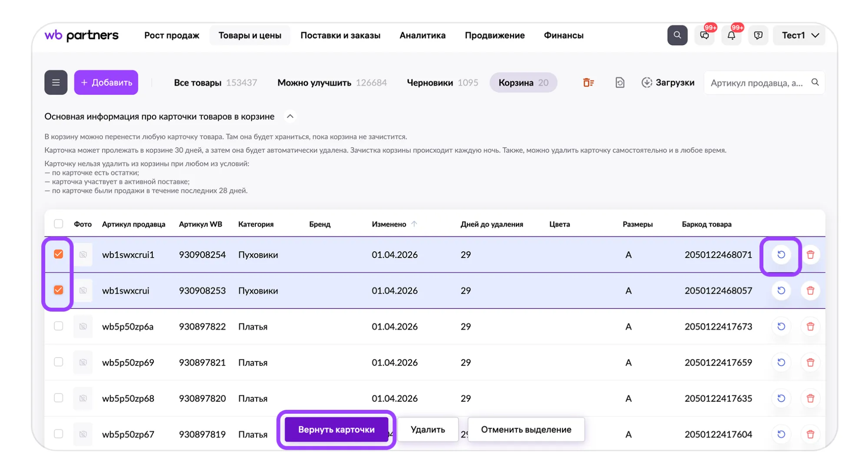Open Товары и цены menu
Viewport: 868px width, 472px height.
click(250, 35)
